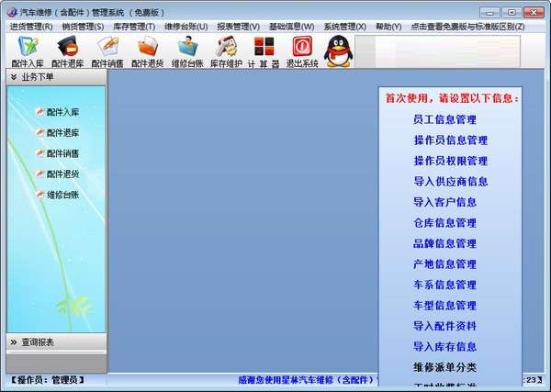Select 配件退库 in the sidebar
551x392 pixels.
point(58,133)
